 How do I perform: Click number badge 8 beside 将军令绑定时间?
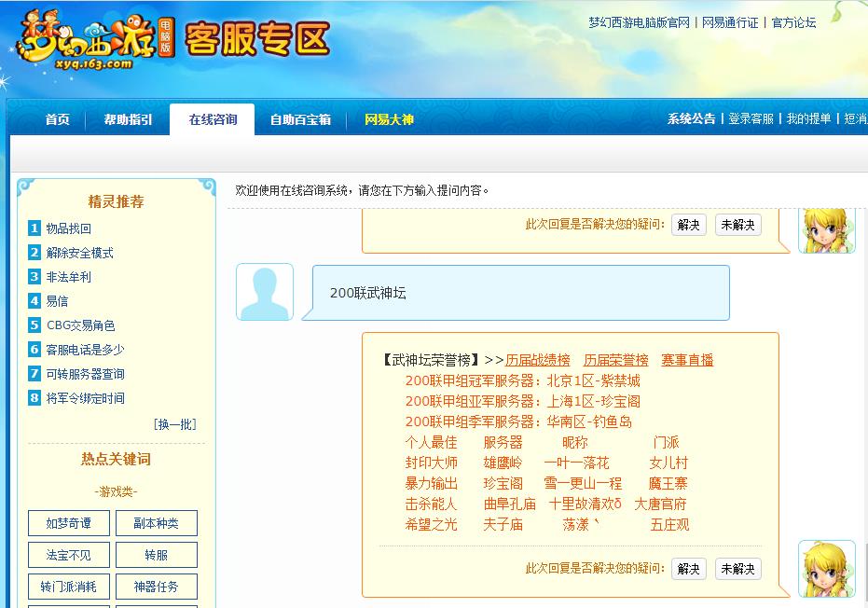(x=34, y=397)
